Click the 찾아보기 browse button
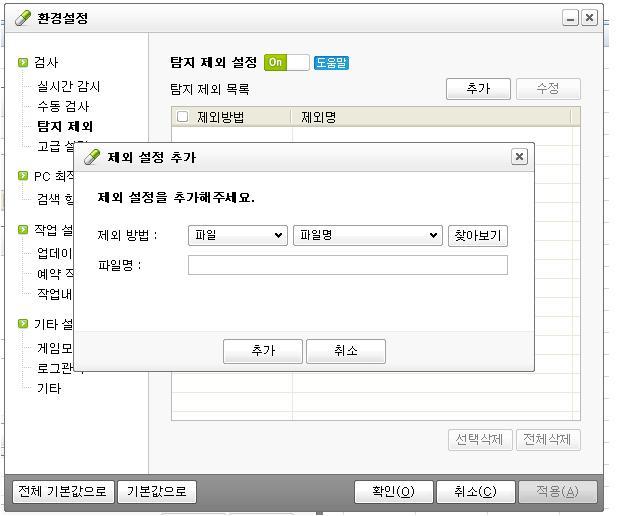This screenshot has height=516, width=640. [478, 236]
